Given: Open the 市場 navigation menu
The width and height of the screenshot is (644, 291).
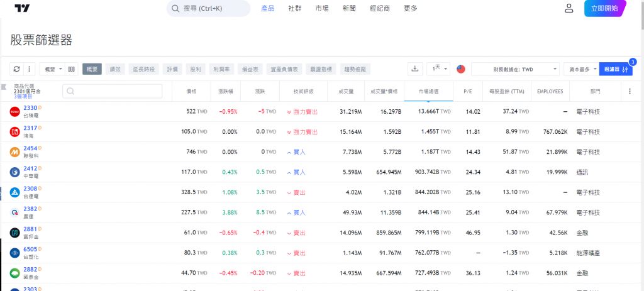Looking at the screenshot, I should [x=322, y=8].
